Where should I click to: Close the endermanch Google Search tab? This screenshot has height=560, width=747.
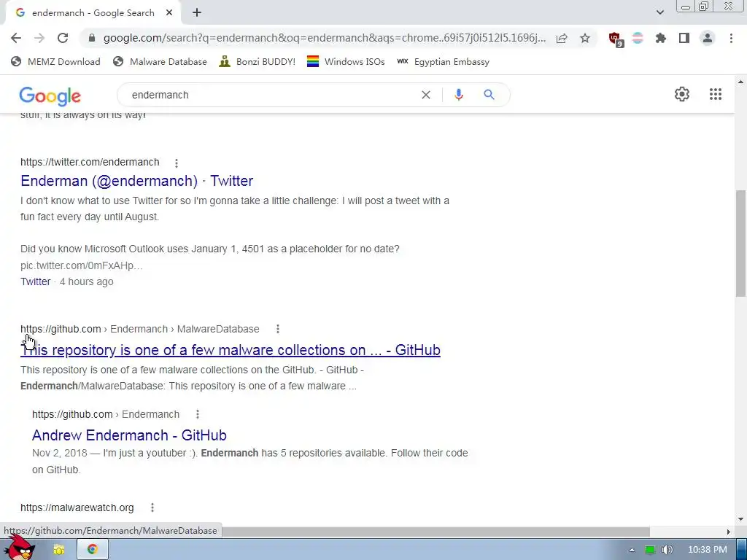coord(169,13)
